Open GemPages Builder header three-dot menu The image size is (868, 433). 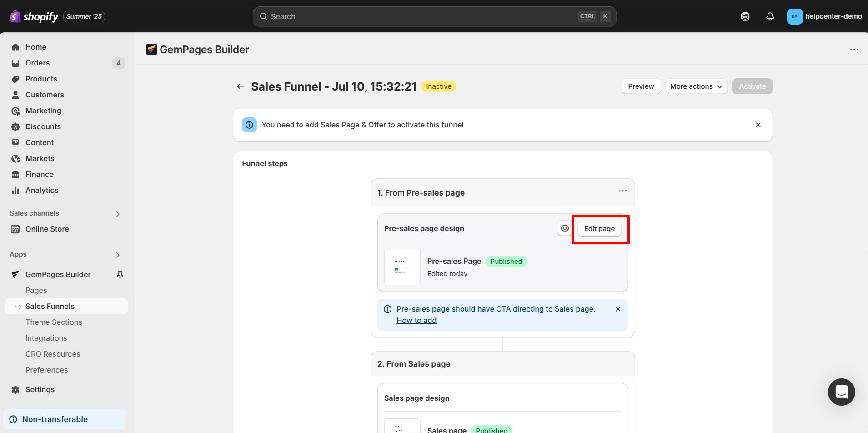point(854,50)
